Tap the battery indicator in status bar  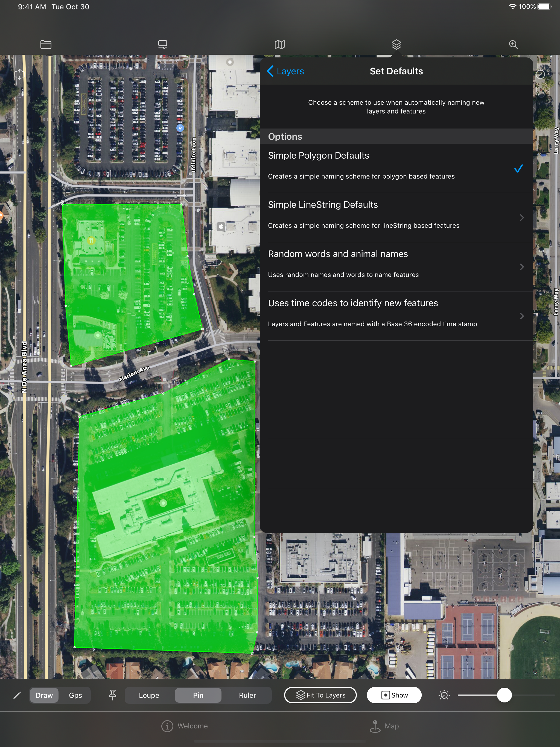click(x=544, y=7)
